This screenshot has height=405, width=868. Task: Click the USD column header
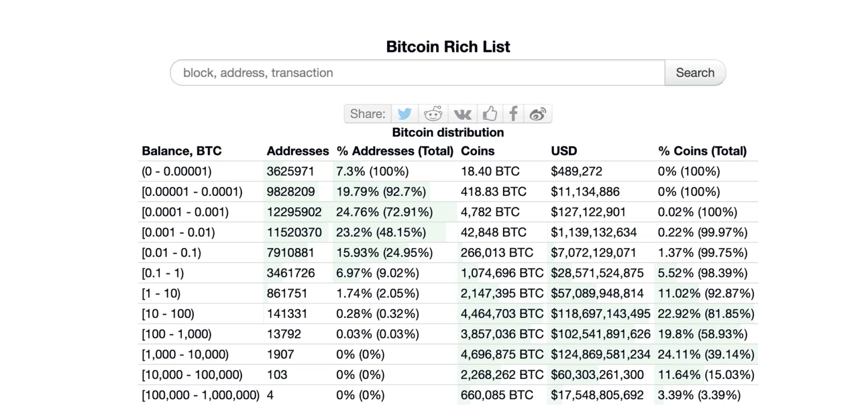click(x=564, y=151)
